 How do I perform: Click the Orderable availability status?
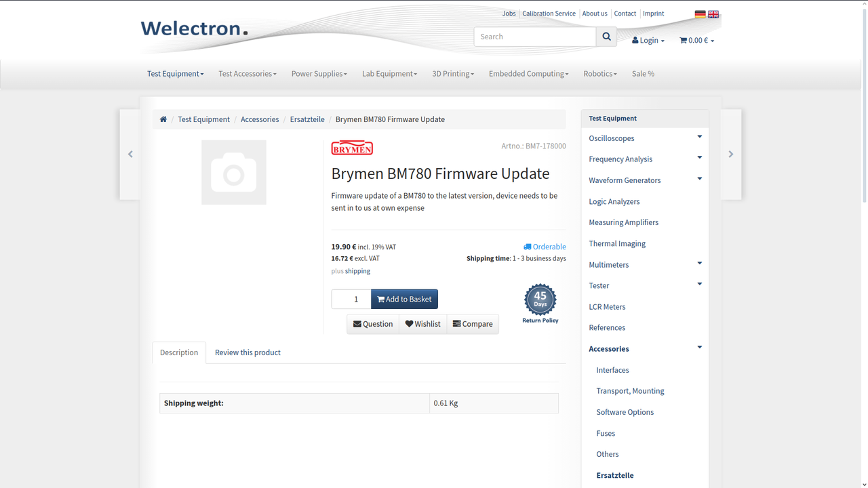545,247
